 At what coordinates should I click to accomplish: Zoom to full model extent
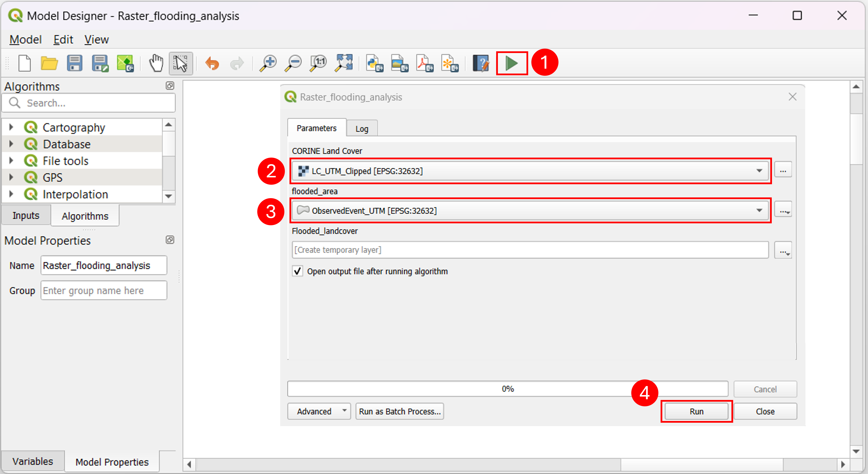343,63
